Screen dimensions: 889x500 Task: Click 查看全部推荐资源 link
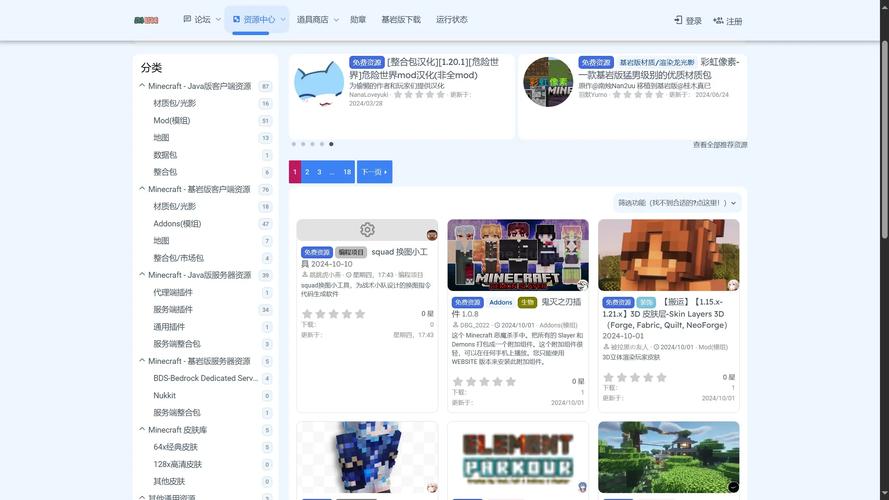pos(720,145)
